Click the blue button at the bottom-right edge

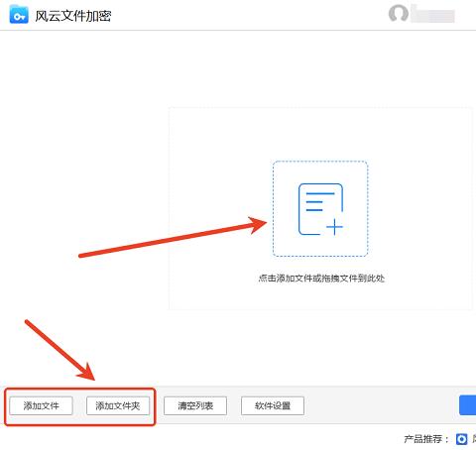(468, 405)
